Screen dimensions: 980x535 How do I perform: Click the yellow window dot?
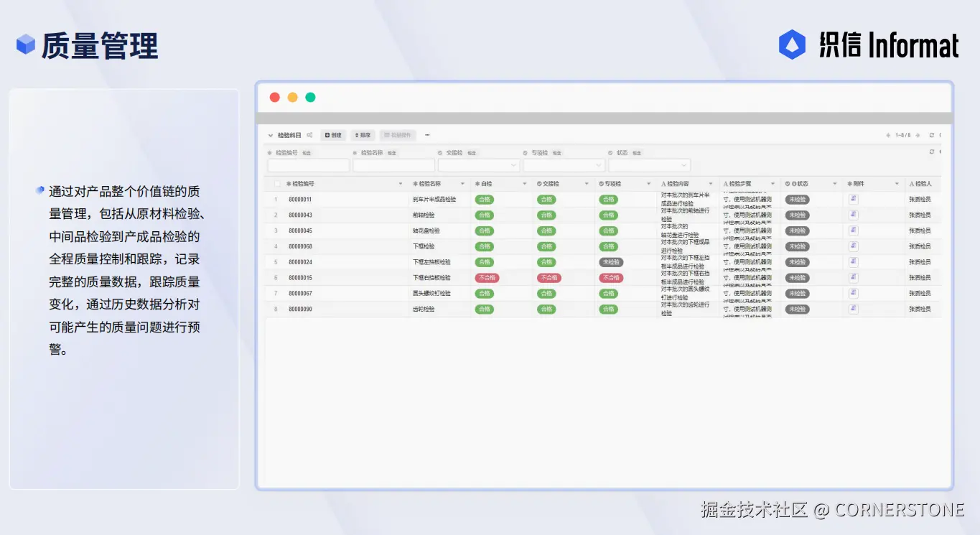point(292,98)
